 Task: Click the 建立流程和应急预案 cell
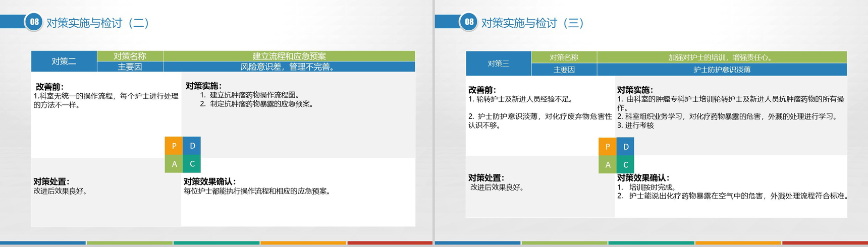[x=289, y=56]
